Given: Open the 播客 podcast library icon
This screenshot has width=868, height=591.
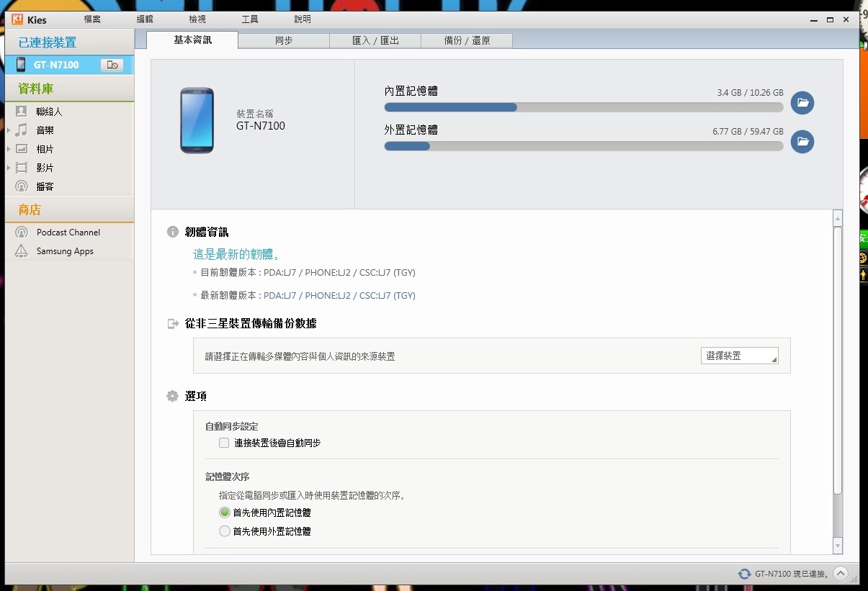Looking at the screenshot, I should click(22, 186).
